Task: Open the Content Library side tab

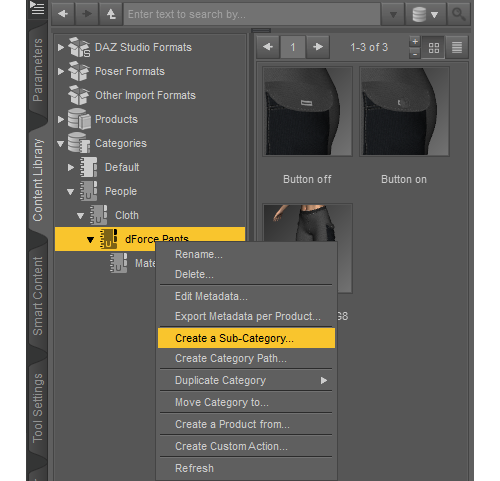Action: coord(38,180)
